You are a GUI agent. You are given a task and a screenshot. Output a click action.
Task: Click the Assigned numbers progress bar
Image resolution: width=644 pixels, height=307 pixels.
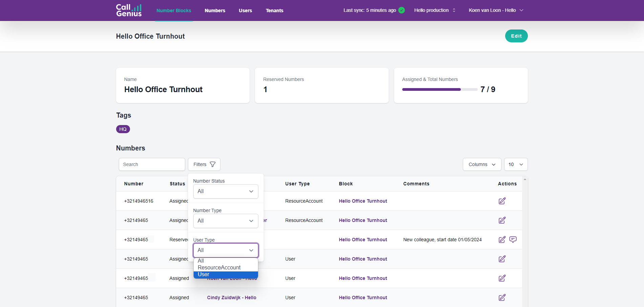439,89
